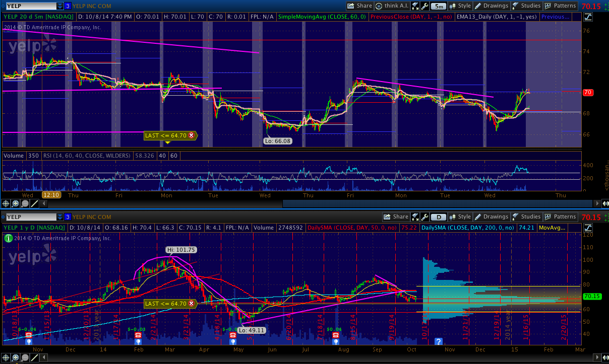Remove the LAST <= 64.70 alert on upper chart
Viewport: 609px width, 364px height.
tap(191, 135)
